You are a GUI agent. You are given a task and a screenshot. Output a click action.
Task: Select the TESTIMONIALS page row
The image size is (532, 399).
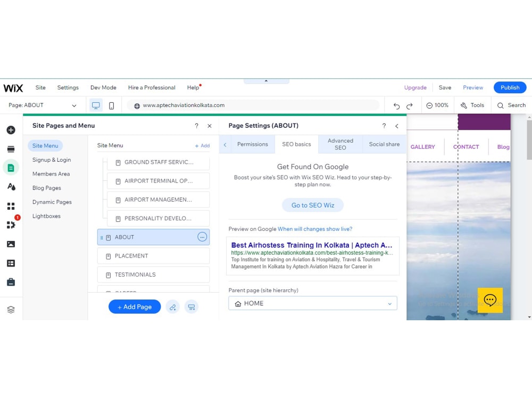(x=153, y=275)
